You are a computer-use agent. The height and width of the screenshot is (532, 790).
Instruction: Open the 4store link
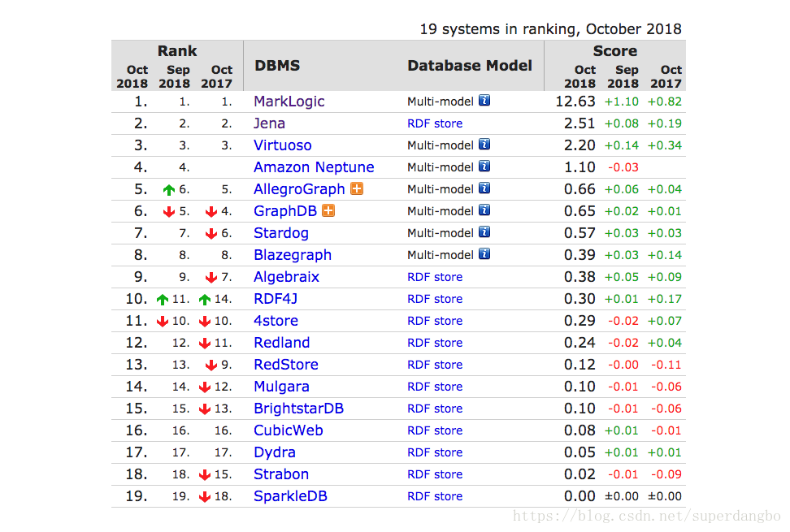click(x=276, y=321)
